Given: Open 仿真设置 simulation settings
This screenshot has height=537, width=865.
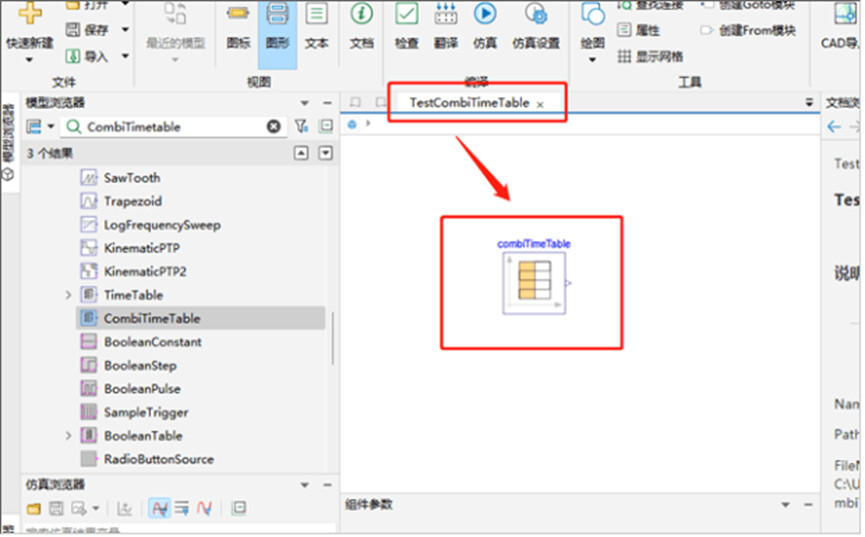Looking at the screenshot, I should pyautogui.click(x=536, y=26).
